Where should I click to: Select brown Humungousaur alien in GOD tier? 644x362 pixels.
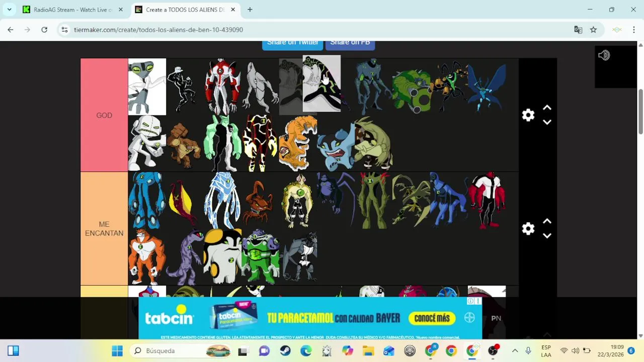(x=185, y=143)
